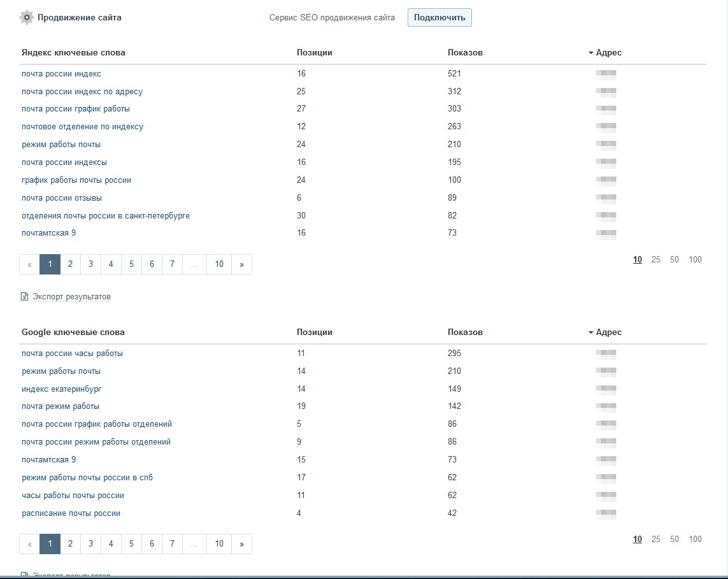Image resolution: width=728 pixels, height=579 pixels.
Task: Click Экспорт результатов link under Yandex table
Action: [71, 297]
